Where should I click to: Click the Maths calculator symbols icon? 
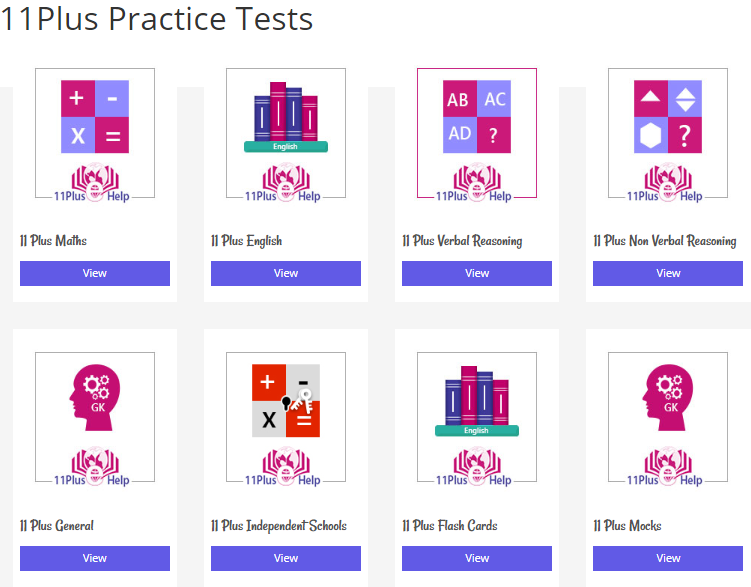pos(95,116)
